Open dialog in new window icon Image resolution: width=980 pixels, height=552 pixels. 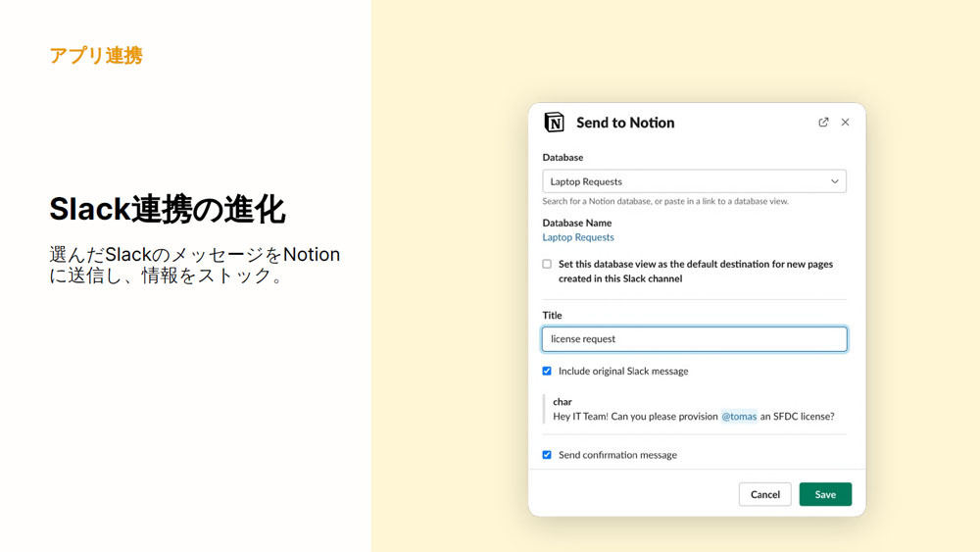(x=823, y=122)
